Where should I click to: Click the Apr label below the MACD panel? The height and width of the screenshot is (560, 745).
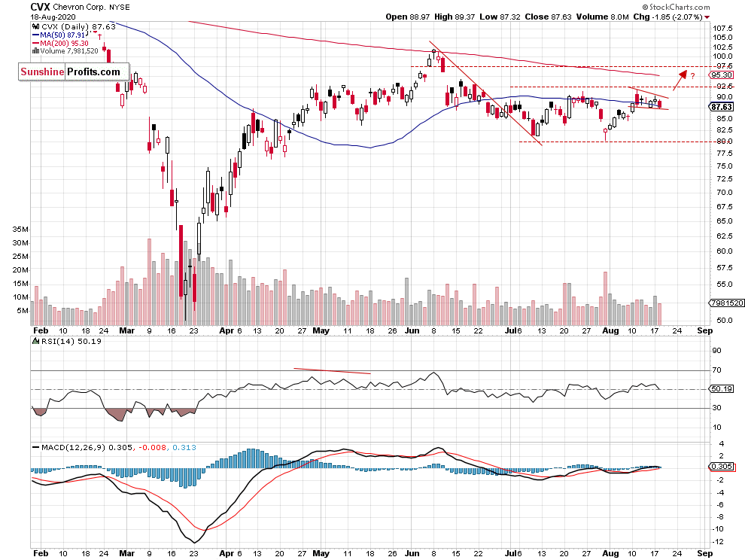(x=227, y=553)
